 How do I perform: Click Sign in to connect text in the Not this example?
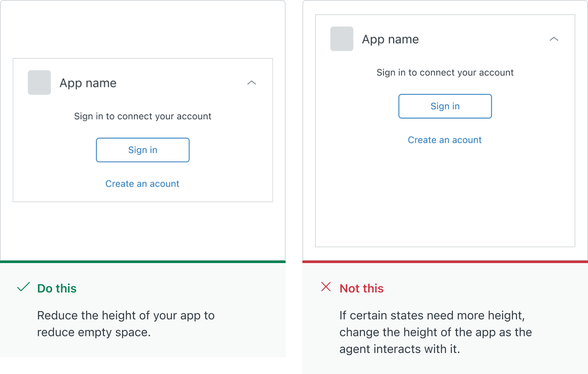[445, 73]
